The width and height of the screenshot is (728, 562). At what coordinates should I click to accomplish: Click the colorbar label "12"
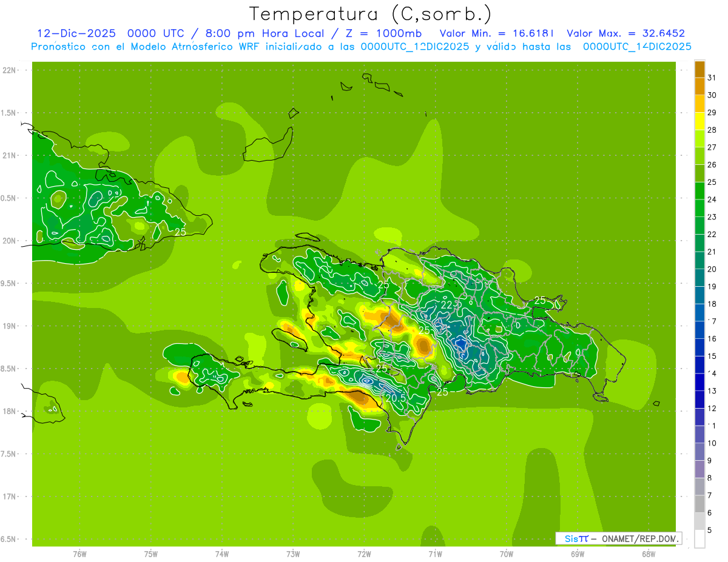pos(712,408)
